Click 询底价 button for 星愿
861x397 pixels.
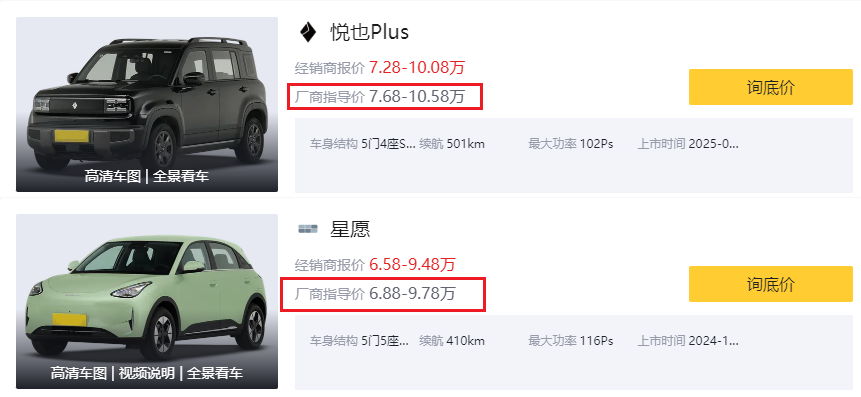tap(770, 284)
